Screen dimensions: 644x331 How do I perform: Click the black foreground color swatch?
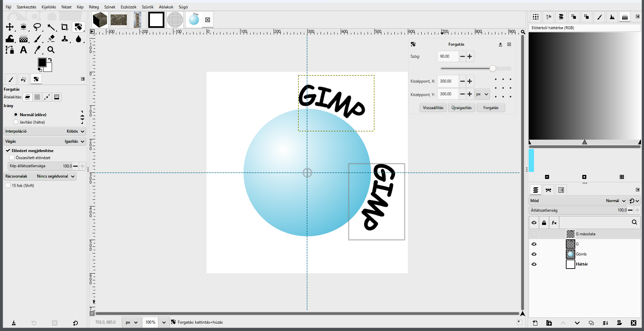tap(42, 62)
